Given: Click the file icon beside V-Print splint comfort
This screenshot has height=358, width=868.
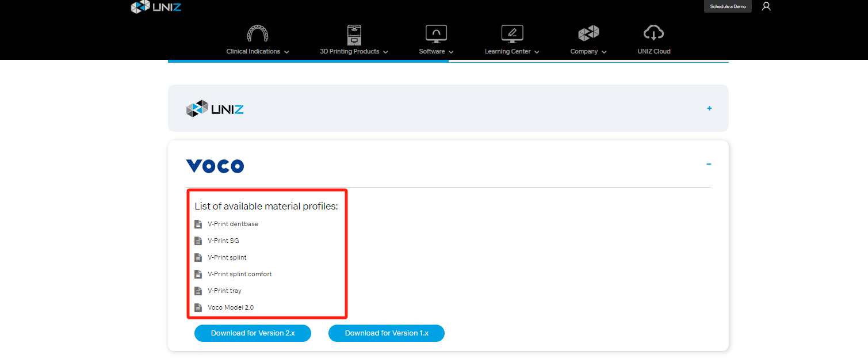Looking at the screenshot, I should tap(198, 274).
